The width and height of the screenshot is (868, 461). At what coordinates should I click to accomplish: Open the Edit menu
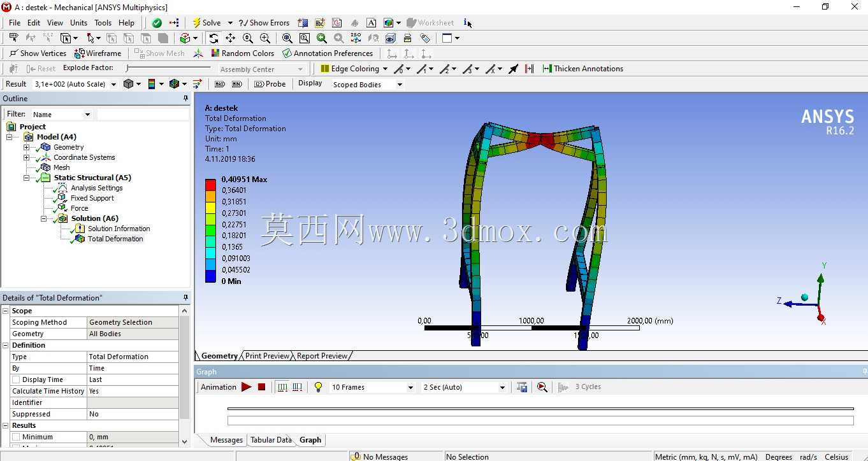(x=34, y=23)
